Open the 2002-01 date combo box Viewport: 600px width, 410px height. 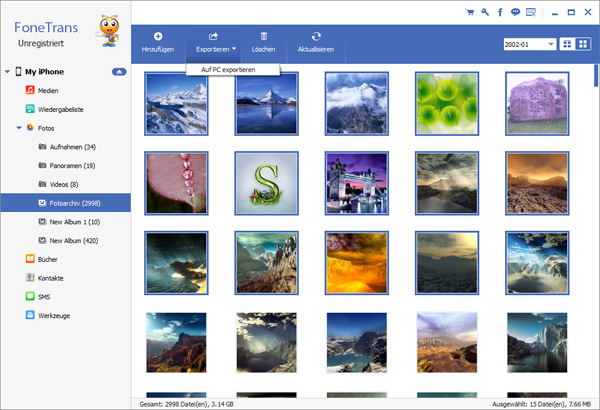(x=530, y=44)
